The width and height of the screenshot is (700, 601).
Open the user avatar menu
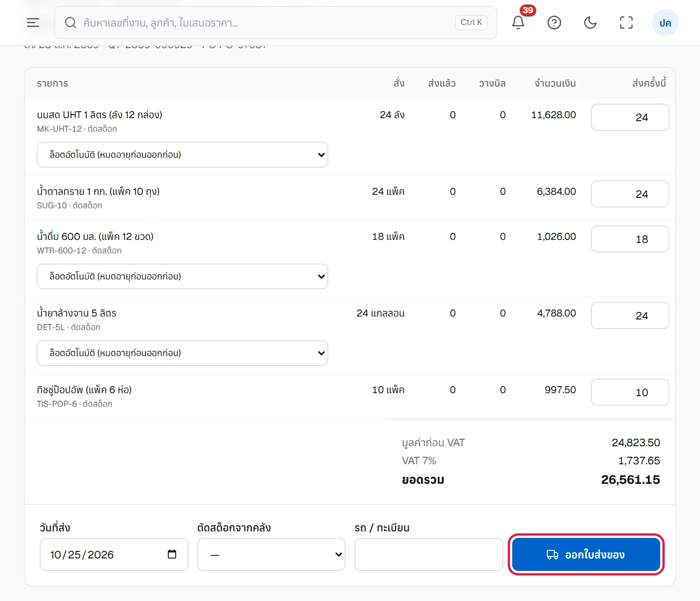tap(665, 23)
